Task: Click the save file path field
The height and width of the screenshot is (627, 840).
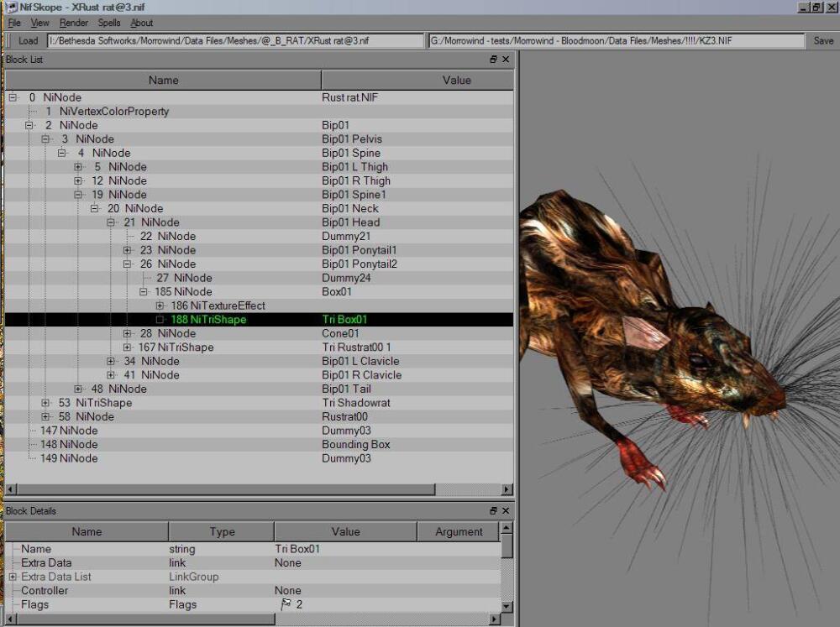Action: click(x=616, y=40)
